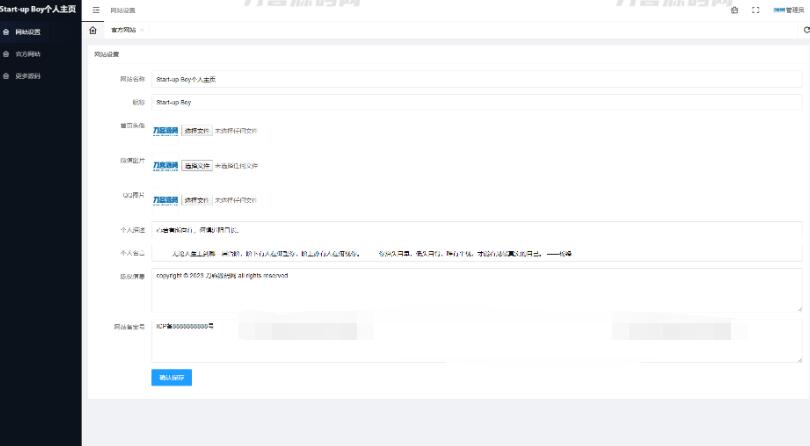Choose file for the QQ图片 upload
Image resolution: width=810 pixels, height=446 pixels.
(x=197, y=200)
